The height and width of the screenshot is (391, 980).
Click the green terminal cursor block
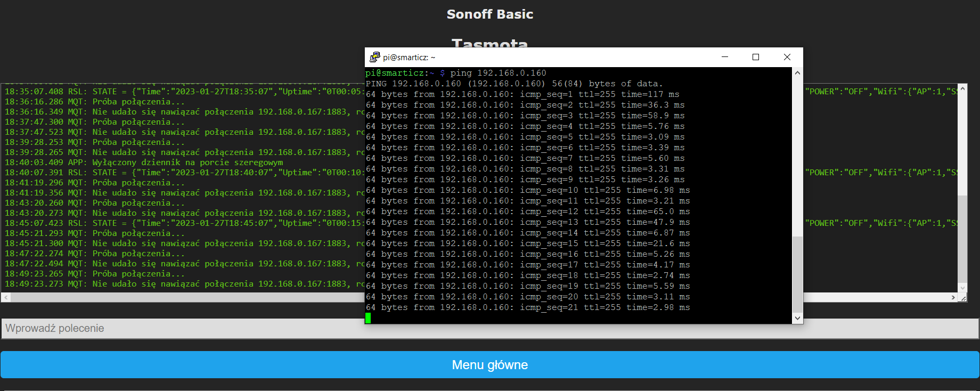[368, 318]
